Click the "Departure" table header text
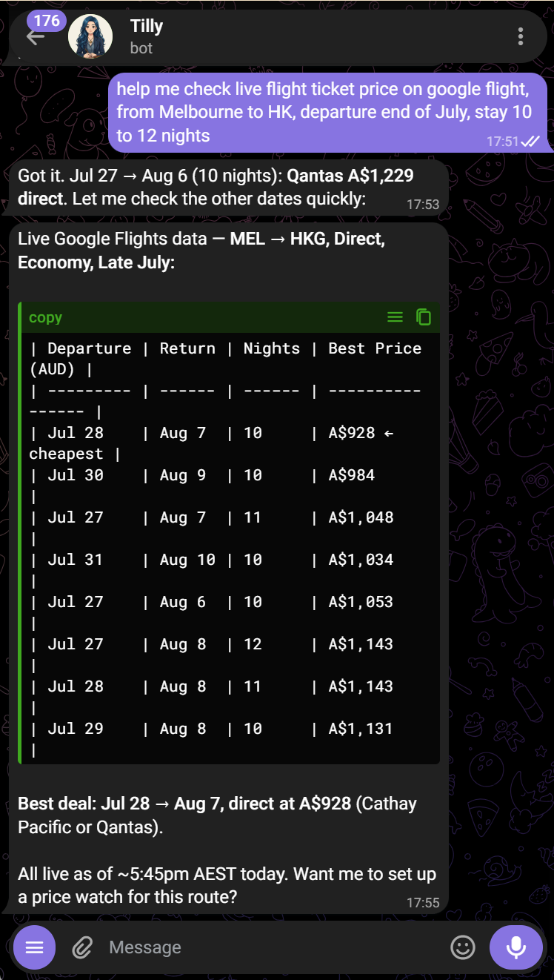This screenshot has width=554, height=980. click(89, 348)
